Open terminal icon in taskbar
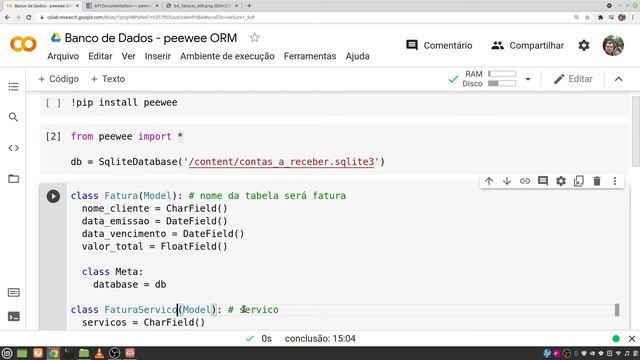This screenshot has height=360, width=640. tap(68, 353)
